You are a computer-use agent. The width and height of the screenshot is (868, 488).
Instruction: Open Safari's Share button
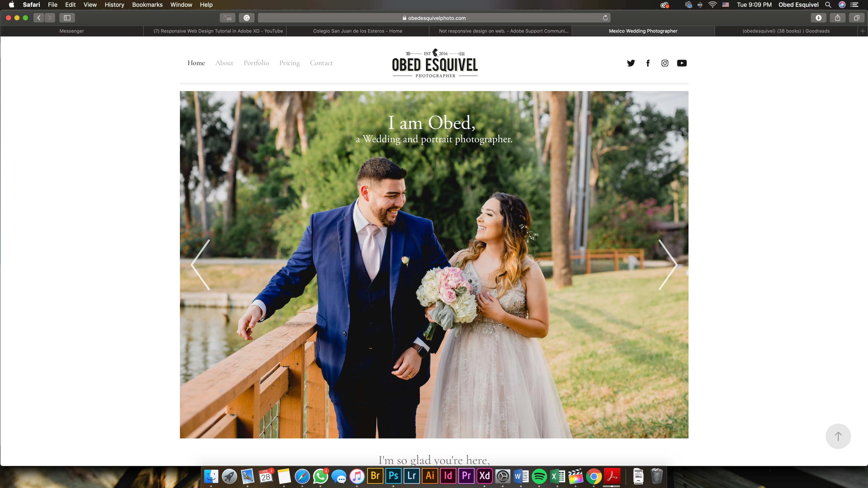pyautogui.click(x=838, y=18)
